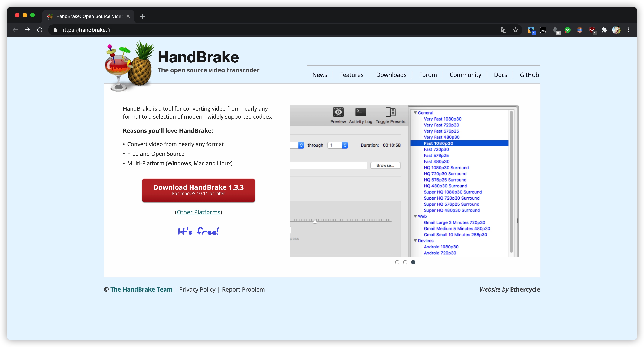Open the Other Platforms link

tap(198, 212)
